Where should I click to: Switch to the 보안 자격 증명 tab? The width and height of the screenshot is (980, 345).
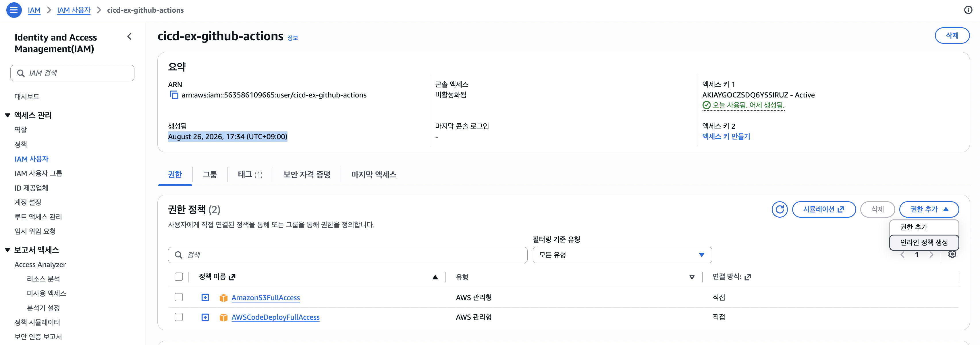coord(307,175)
